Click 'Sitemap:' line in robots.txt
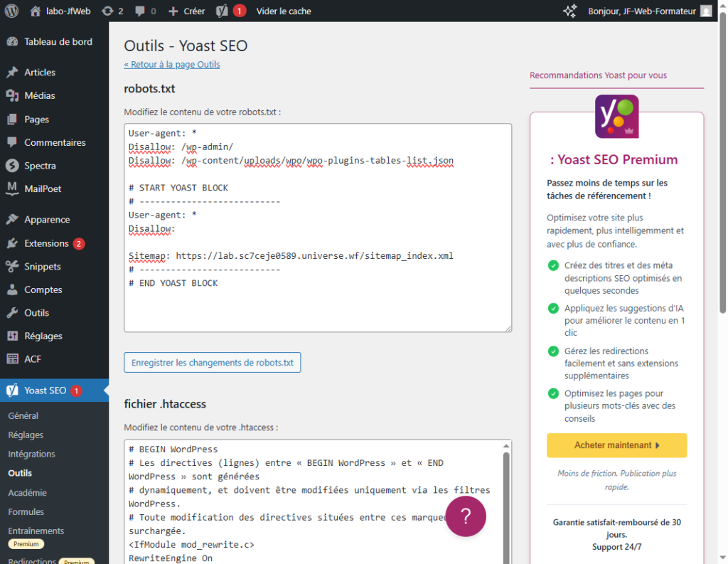This screenshot has height=564, width=728. pos(291,256)
